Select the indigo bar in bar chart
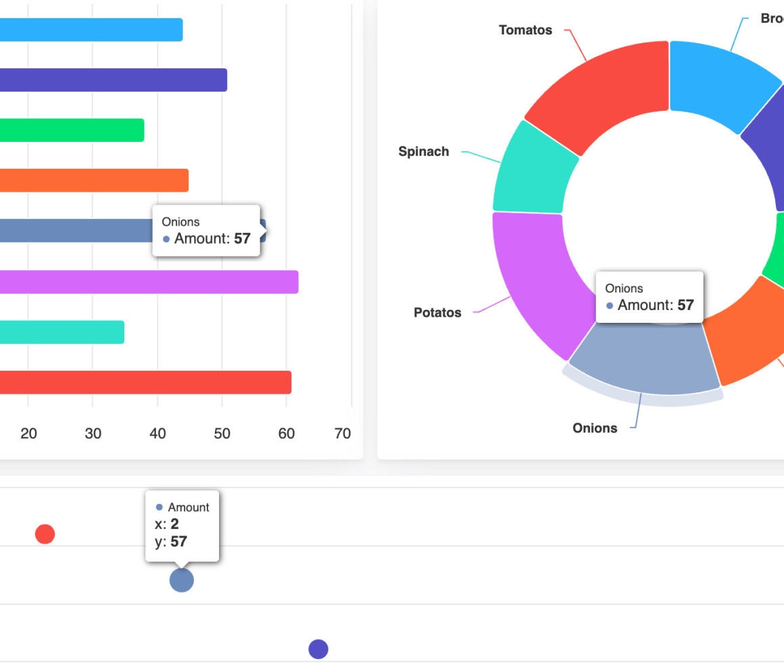784x672 pixels. tap(114, 80)
